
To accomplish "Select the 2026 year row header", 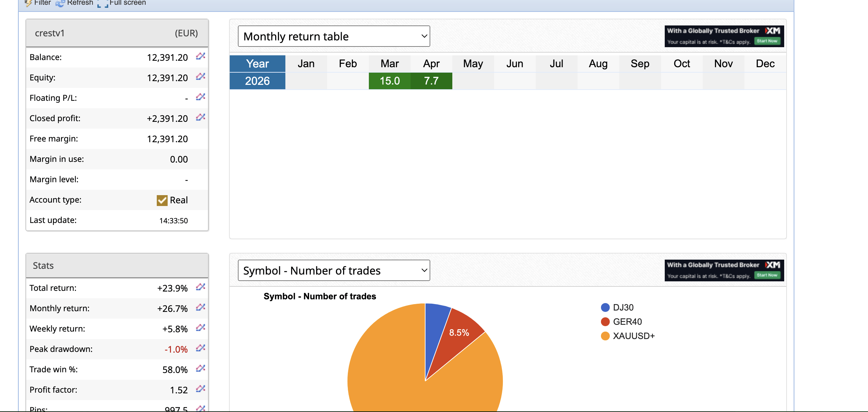I will pos(257,81).
